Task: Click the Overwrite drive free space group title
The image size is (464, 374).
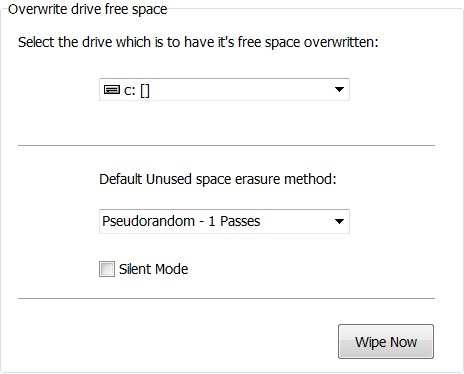Action: [87, 9]
